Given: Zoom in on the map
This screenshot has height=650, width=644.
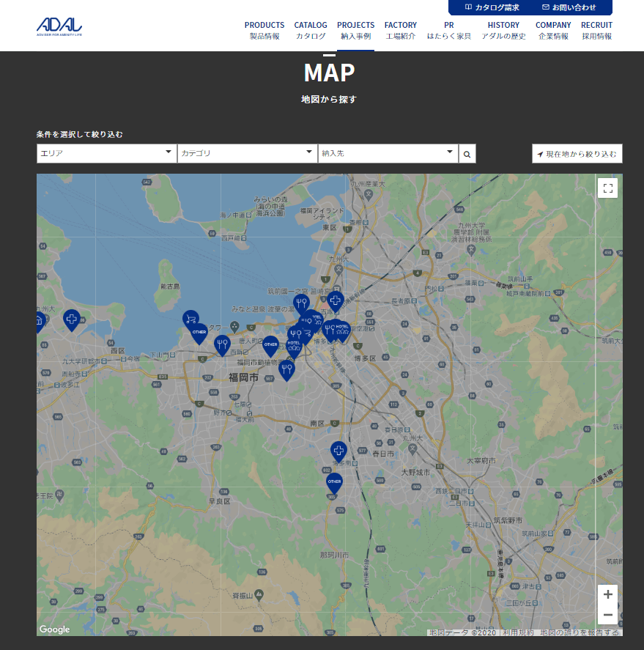Looking at the screenshot, I should [607, 594].
